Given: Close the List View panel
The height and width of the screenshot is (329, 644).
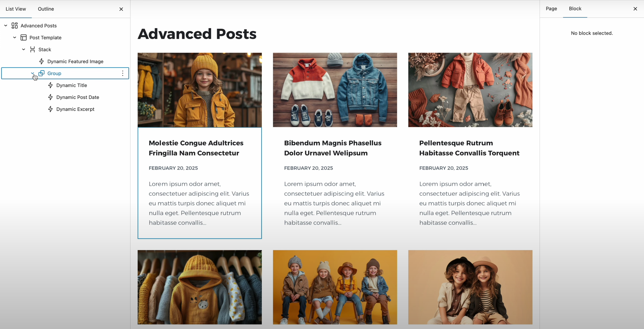Looking at the screenshot, I should [x=121, y=9].
